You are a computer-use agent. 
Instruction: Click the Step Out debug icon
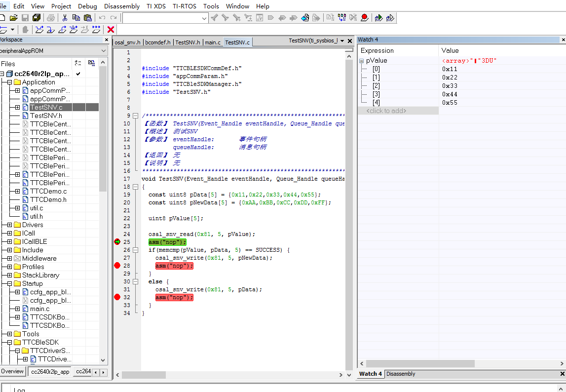coord(62,30)
